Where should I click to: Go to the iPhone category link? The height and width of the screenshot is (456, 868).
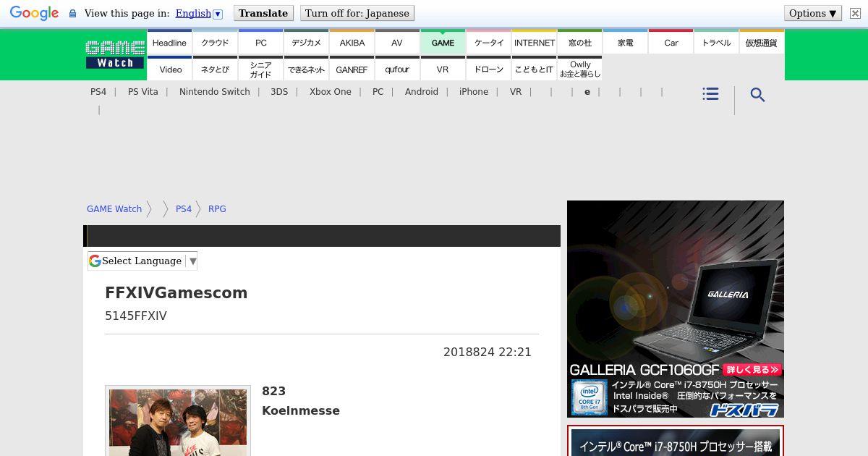(474, 92)
